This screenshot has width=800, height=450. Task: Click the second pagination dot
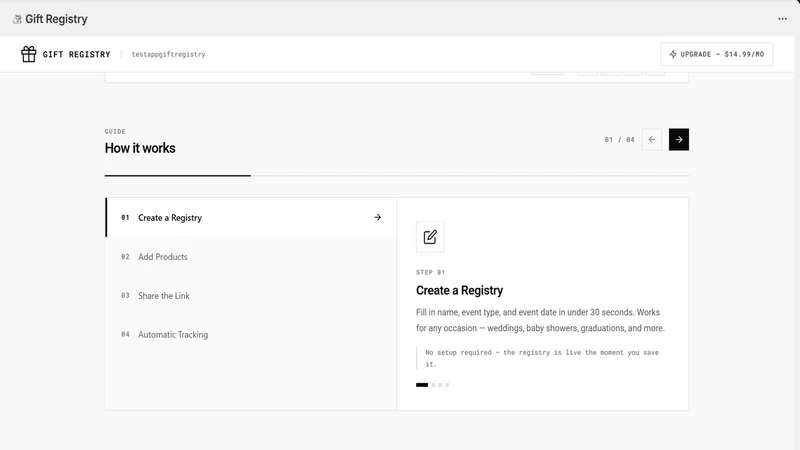tap(433, 385)
